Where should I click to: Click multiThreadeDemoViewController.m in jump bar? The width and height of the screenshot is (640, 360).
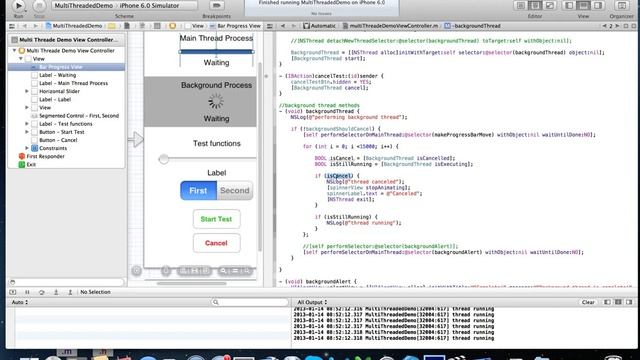click(390, 26)
